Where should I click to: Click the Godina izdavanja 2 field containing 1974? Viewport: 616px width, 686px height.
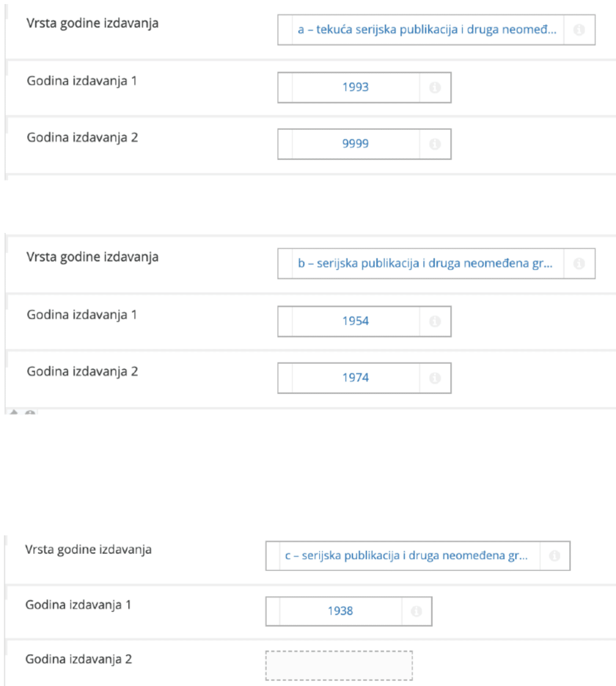coord(355,378)
